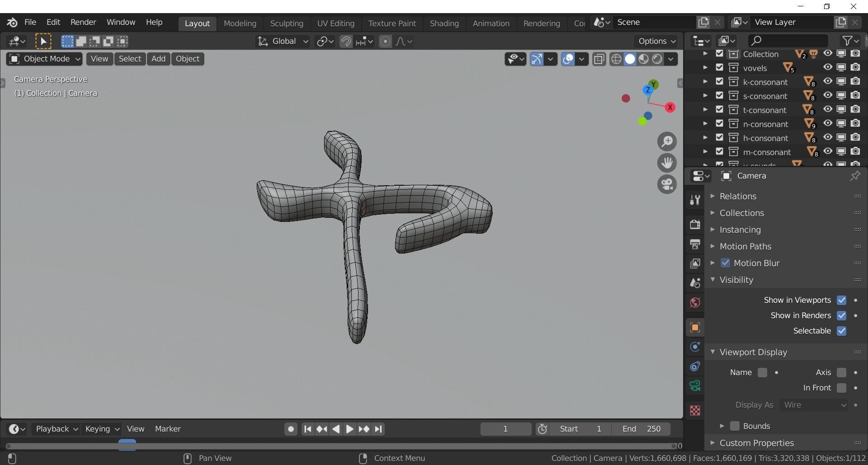
Task: Toggle camera view using the viewport camera icon
Action: click(667, 184)
